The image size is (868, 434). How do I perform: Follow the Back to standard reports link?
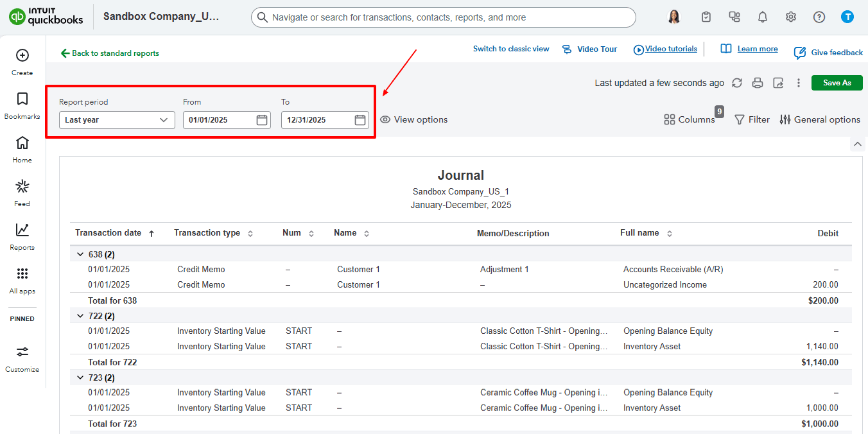(110, 53)
